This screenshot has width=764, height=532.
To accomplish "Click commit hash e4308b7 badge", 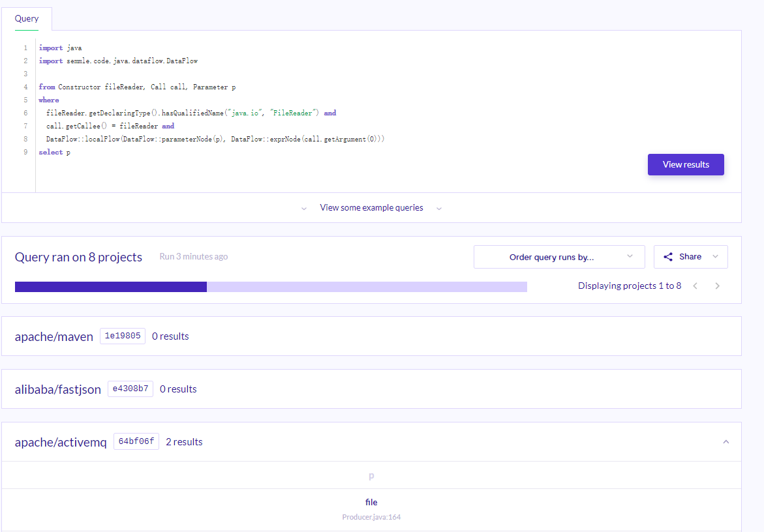I will (130, 389).
